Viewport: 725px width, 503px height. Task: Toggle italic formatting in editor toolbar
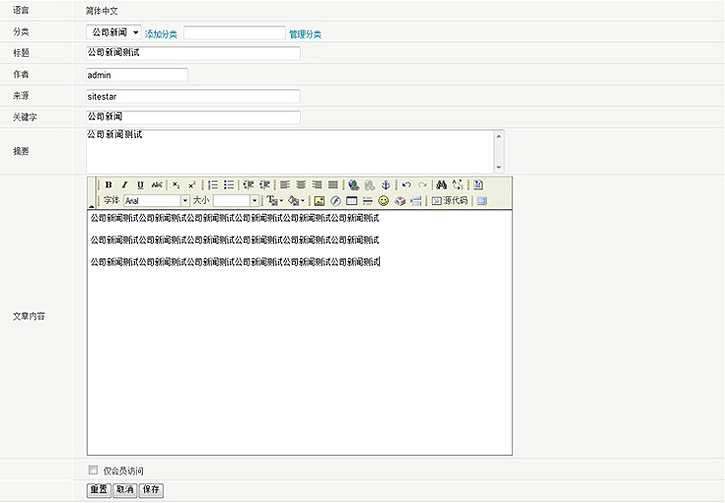(x=124, y=185)
